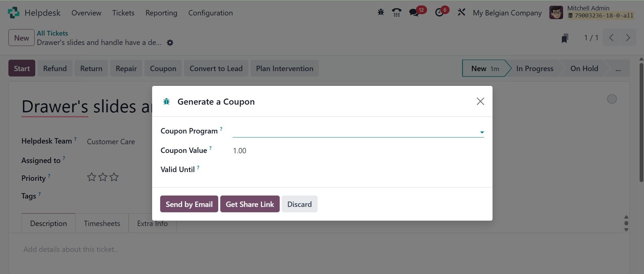This screenshot has width=644, height=274.
Task: Open the activities clock icon
Action: (439, 13)
